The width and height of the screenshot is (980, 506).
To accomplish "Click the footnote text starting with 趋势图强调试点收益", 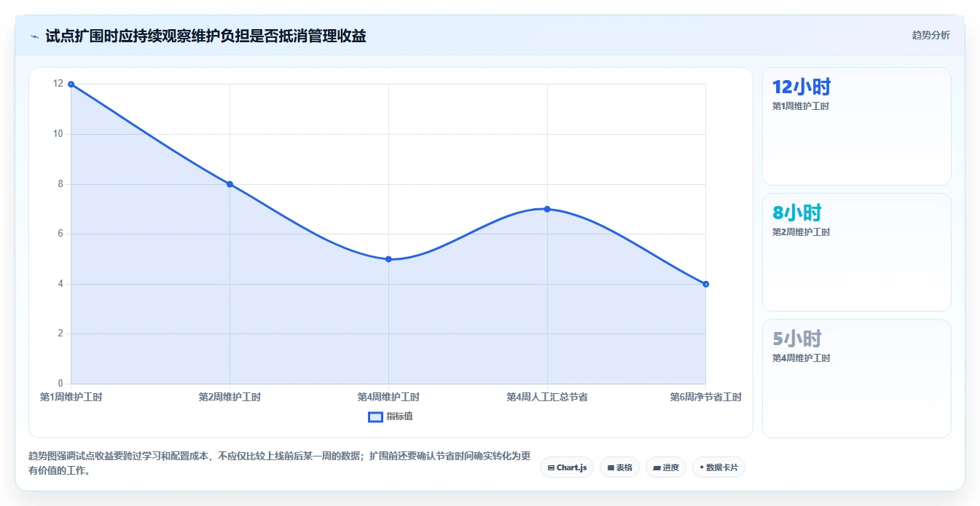I will (x=279, y=463).
